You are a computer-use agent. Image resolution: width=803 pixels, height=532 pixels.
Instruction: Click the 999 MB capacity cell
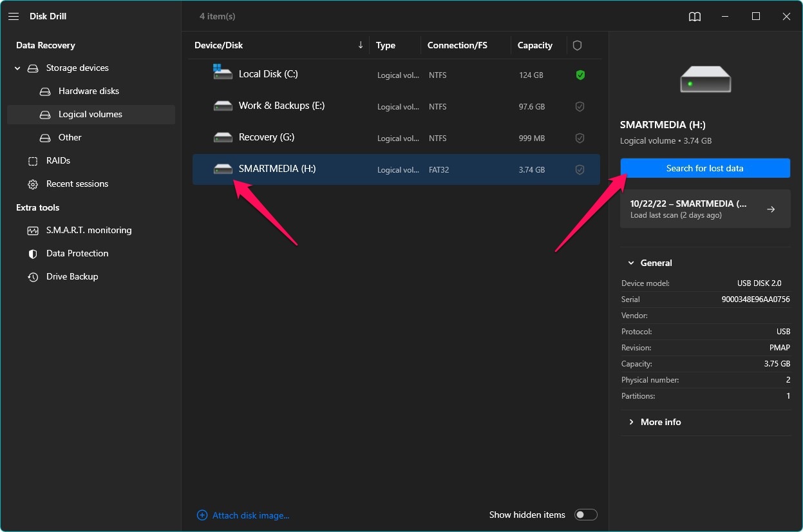tap(532, 138)
